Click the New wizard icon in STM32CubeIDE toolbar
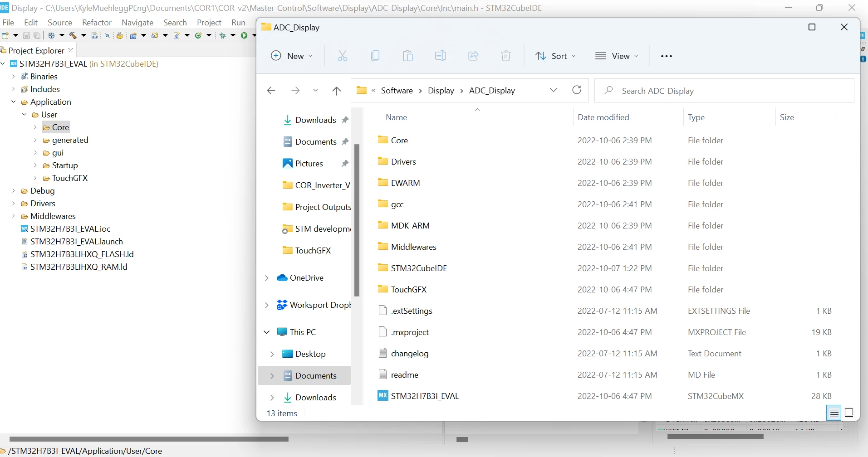Image resolution: width=868 pixels, height=457 pixels. pyautogui.click(x=5, y=35)
